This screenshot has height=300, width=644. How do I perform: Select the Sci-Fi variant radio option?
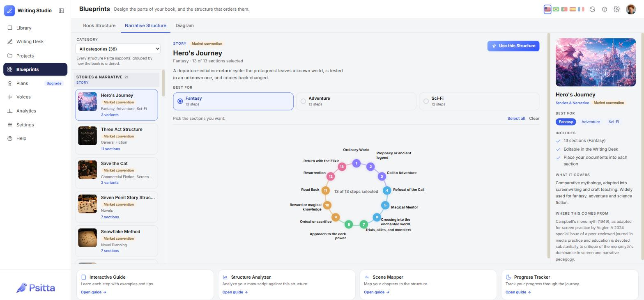click(479, 101)
